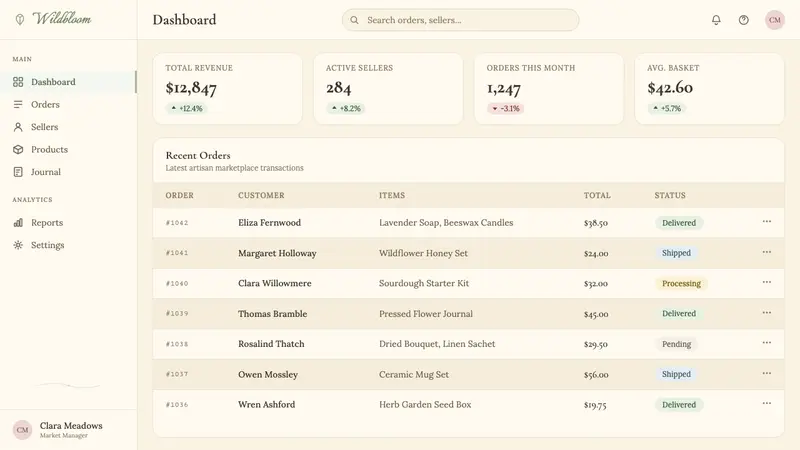Open more options for order #1036
The image size is (800, 450).
click(x=767, y=404)
